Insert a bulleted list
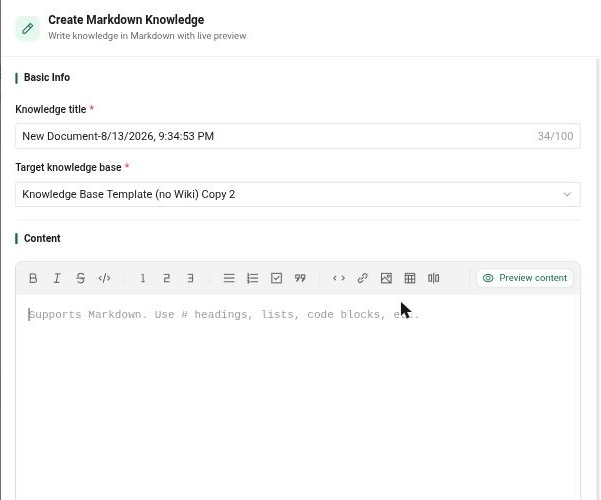 pos(229,278)
